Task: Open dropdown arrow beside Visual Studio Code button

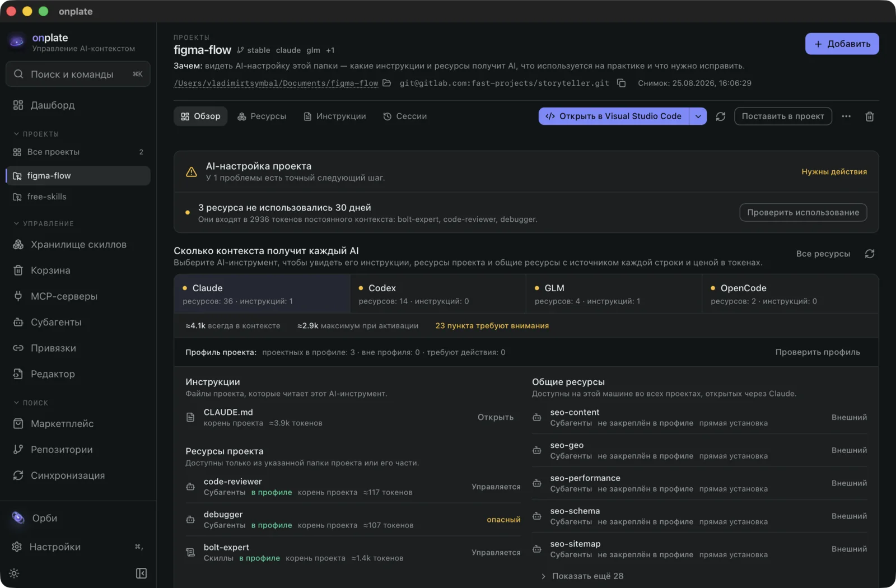Action: (698, 116)
